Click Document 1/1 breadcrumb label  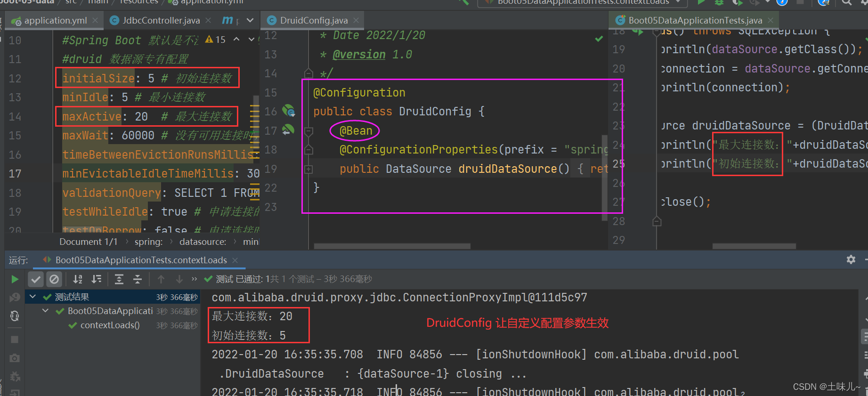(x=88, y=242)
